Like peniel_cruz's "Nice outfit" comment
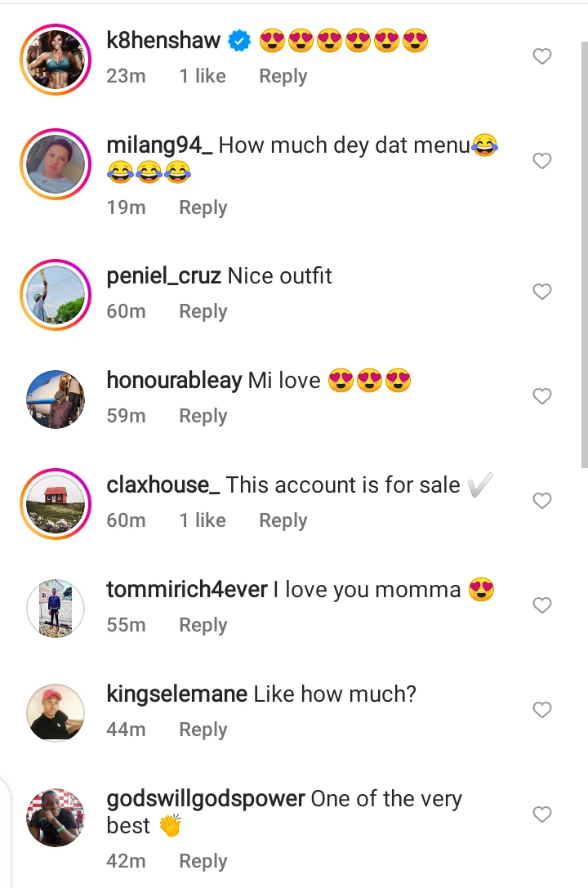Screen dimensions: 588x888 (x=542, y=292)
